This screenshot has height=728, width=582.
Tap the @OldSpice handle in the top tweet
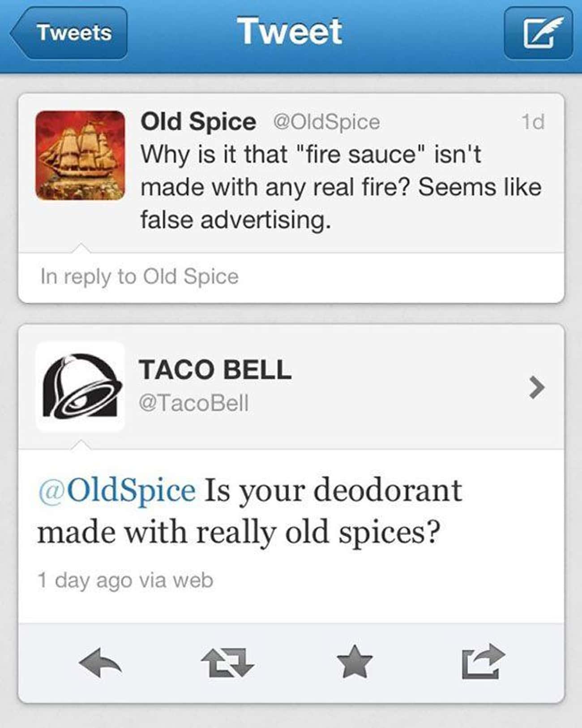tap(326, 122)
